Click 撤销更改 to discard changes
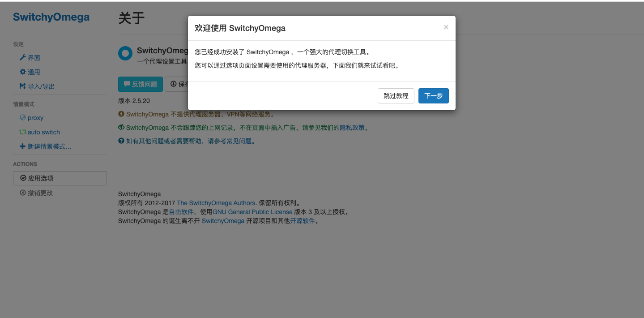Screen dimensions: 644x318 [x=40, y=193]
